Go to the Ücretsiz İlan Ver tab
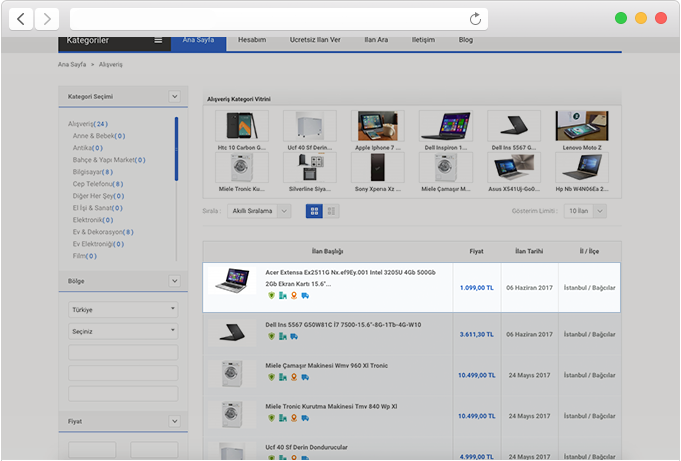The image size is (681, 461). (315, 40)
